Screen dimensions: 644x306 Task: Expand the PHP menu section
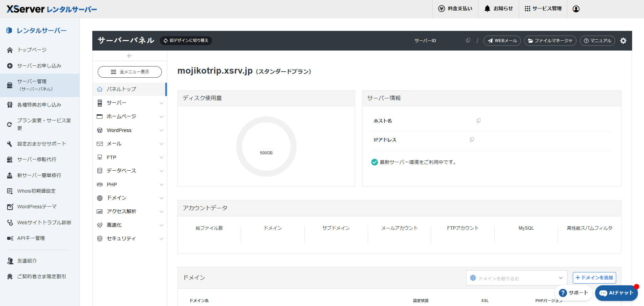[130, 185]
